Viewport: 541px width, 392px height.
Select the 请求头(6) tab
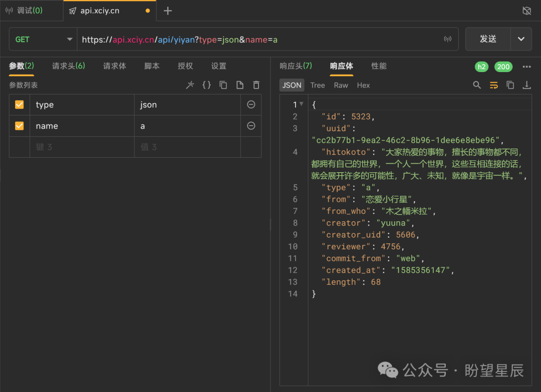[68, 66]
